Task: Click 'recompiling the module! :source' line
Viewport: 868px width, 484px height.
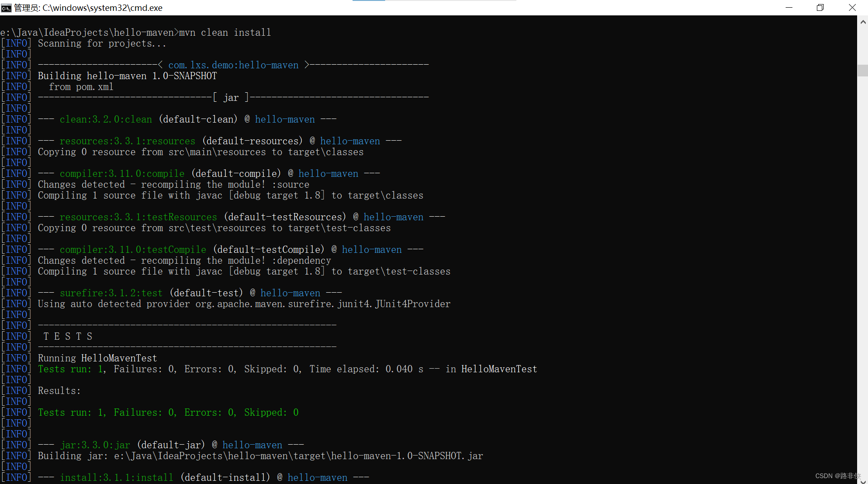Action: click(173, 185)
